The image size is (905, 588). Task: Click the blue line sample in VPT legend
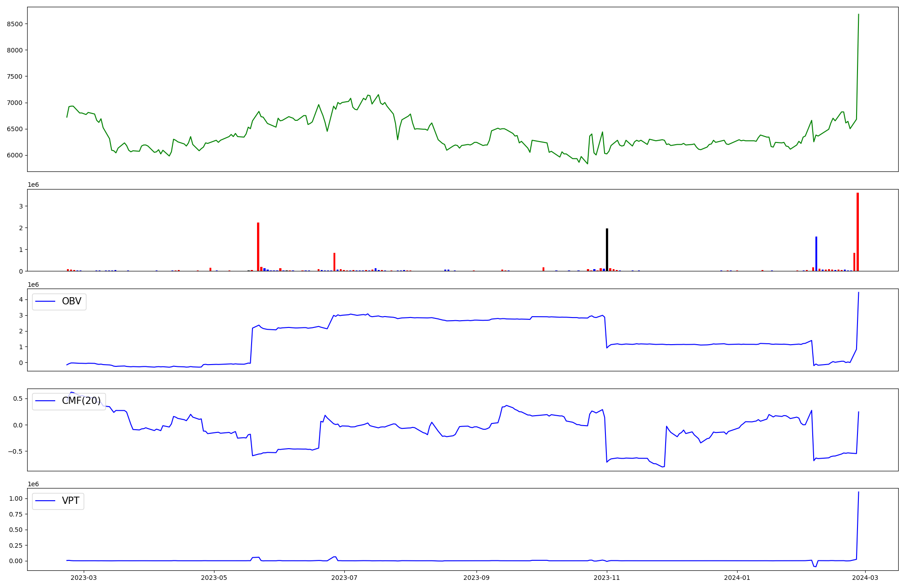click(x=45, y=501)
